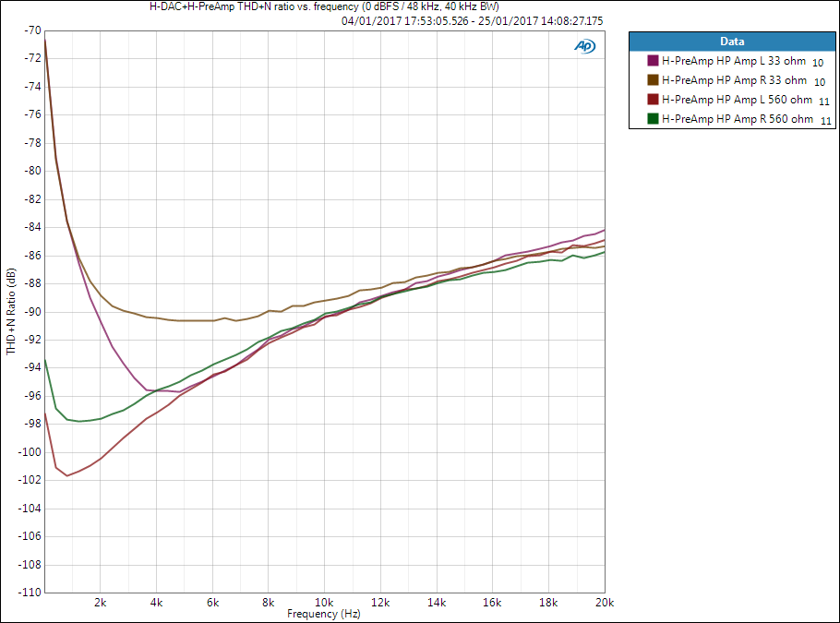840x623 pixels.
Task: Click the green swatch for HP Amp R 560 ohm
Action: pyautogui.click(x=653, y=118)
